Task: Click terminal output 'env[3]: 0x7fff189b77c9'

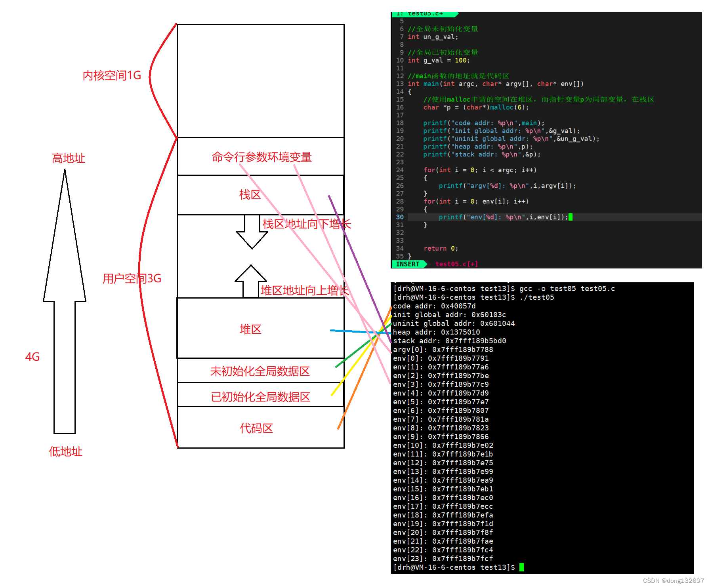Action: (441, 384)
